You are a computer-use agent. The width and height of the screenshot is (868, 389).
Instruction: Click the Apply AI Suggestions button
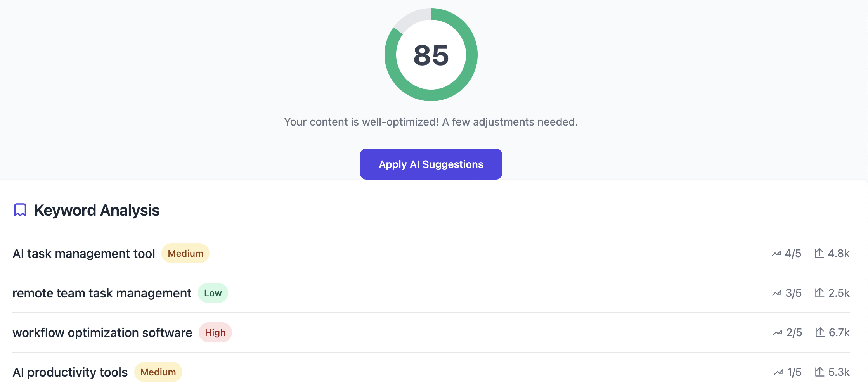tap(431, 164)
